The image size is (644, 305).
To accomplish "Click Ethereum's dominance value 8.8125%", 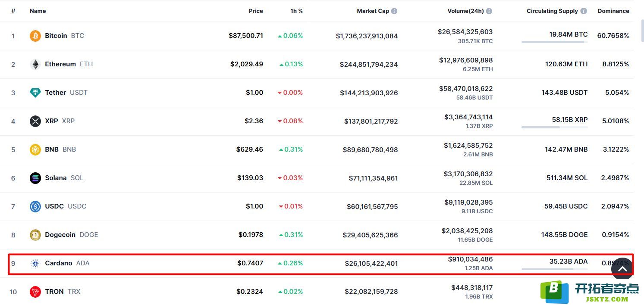I will 616,64.
